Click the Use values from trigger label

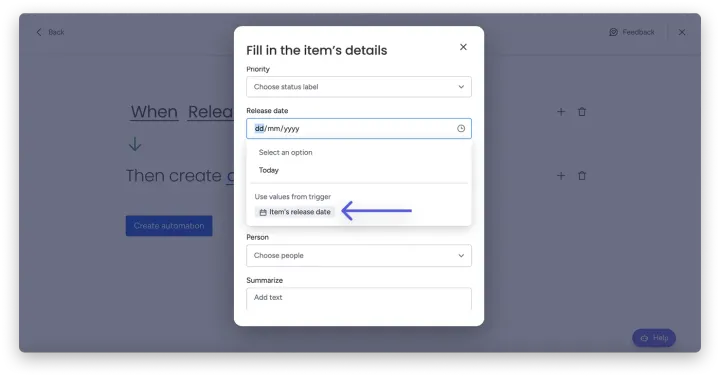tap(292, 197)
